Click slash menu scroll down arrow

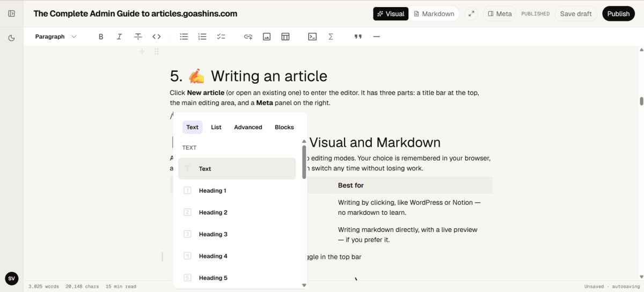pos(304,285)
